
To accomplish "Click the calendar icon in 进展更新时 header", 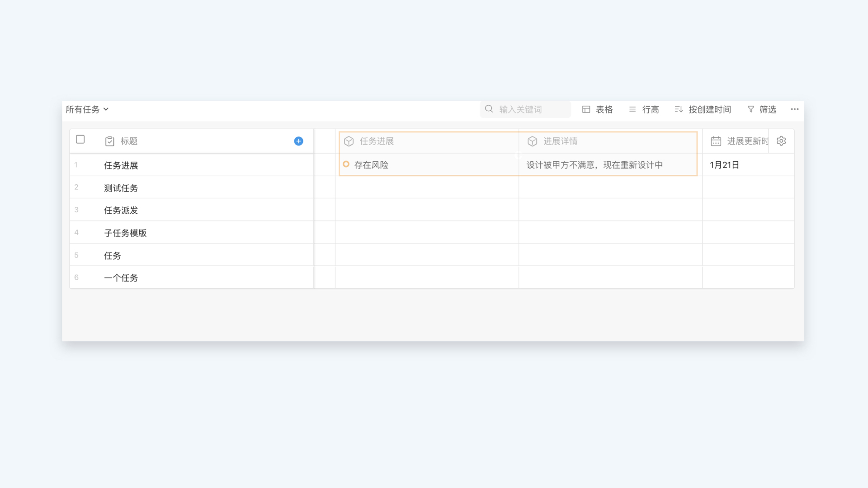I will tap(716, 141).
